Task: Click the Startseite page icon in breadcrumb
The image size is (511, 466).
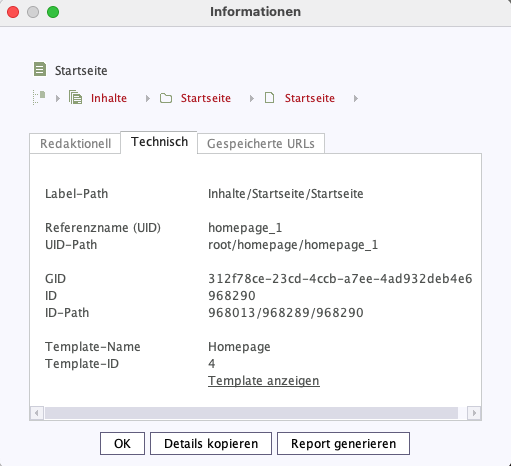Action: 269,98
